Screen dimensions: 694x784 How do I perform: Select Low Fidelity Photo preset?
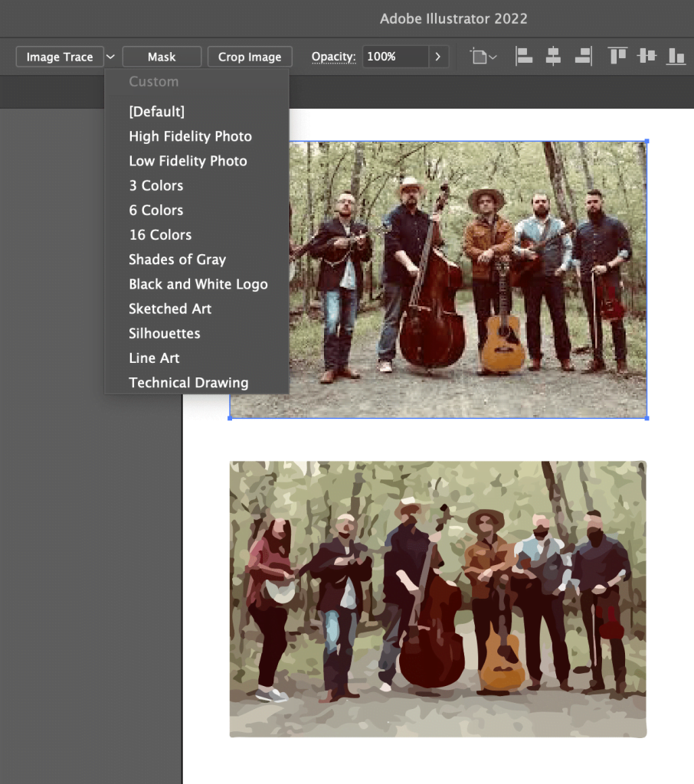click(197, 161)
